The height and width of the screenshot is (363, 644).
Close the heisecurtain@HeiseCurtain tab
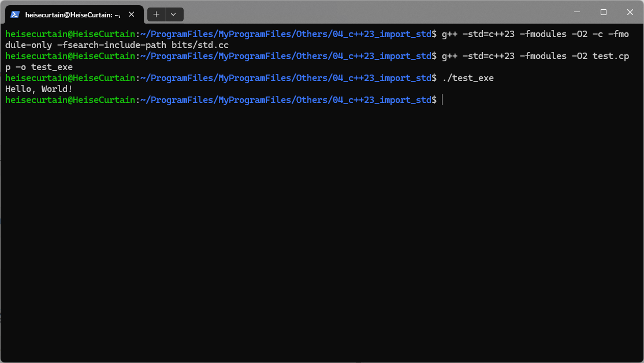point(132,14)
